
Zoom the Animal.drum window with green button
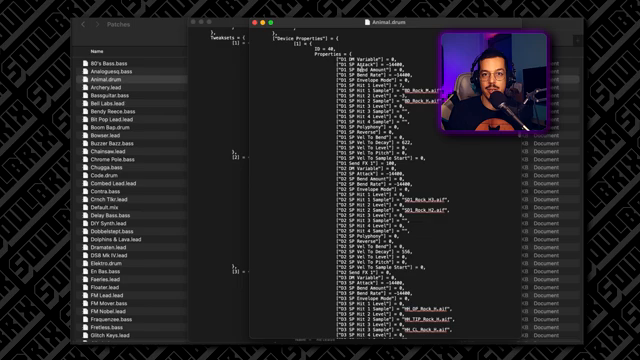pyautogui.click(x=271, y=22)
